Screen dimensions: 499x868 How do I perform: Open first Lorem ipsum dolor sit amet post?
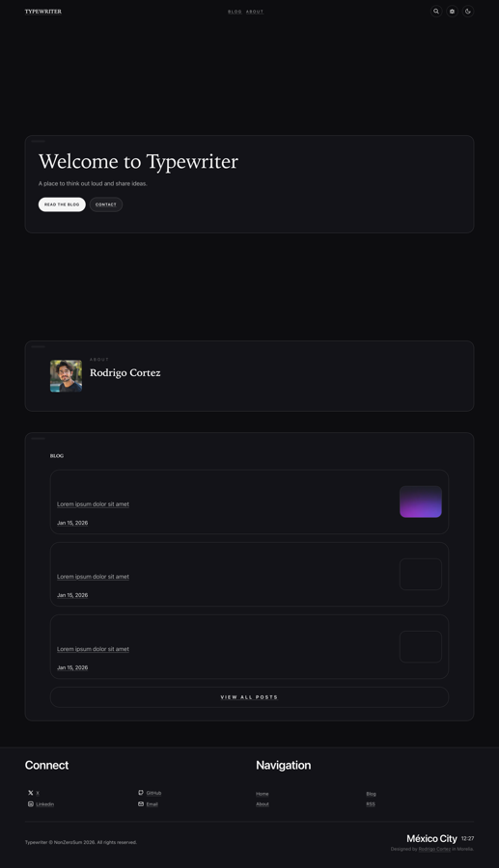pos(93,504)
